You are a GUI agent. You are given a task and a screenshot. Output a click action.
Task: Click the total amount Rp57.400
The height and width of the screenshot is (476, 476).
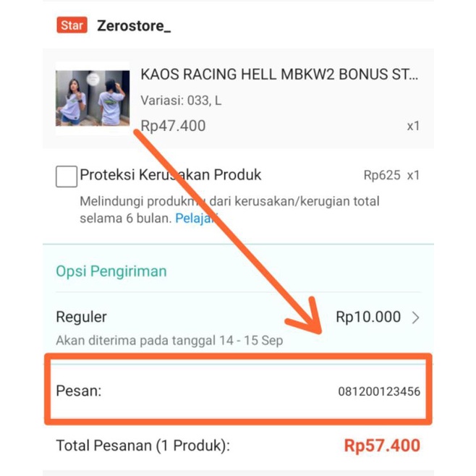[x=382, y=446]
